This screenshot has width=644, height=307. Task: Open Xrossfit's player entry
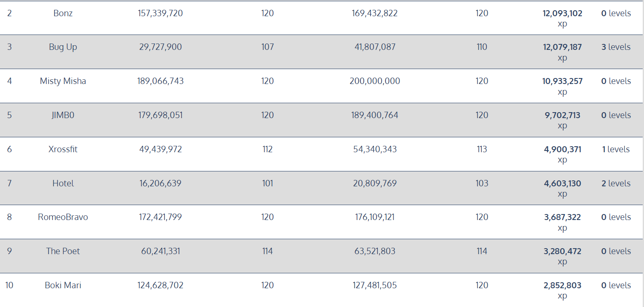coord(63,149)
